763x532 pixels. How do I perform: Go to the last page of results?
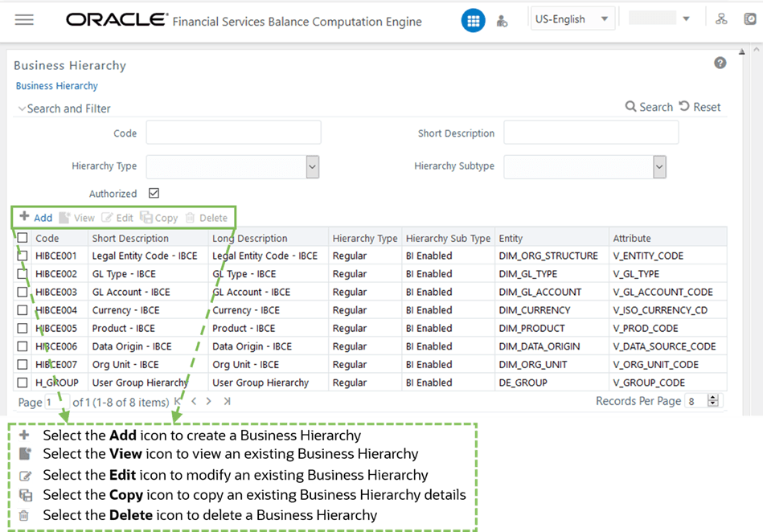pos(227,401)
